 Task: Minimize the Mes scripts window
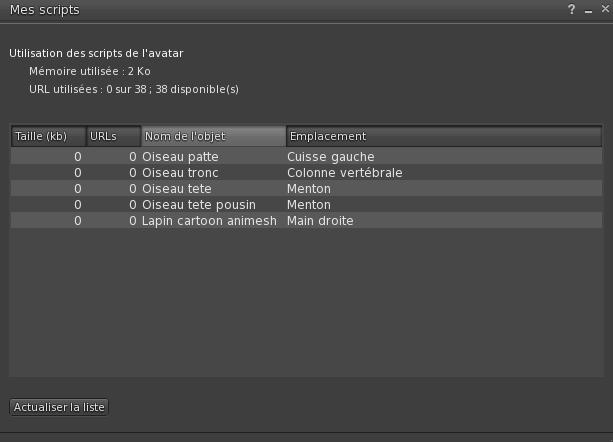point(589,9)
